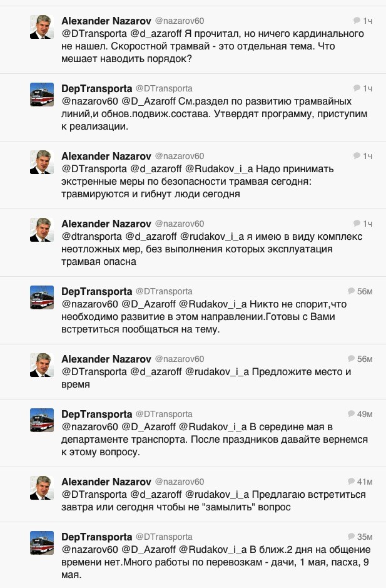Click @D_Azaroff mention in the 49м tweet
386x588 pixels.
[149, 426]
